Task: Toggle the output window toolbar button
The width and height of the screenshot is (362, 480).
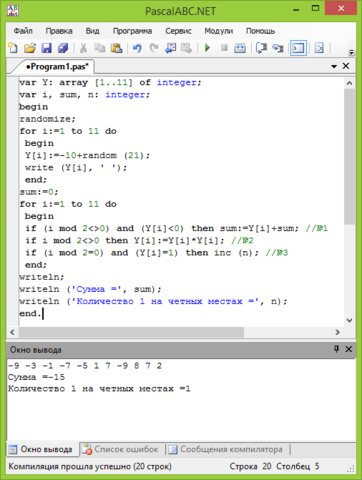Action: [x=298, y=48]
